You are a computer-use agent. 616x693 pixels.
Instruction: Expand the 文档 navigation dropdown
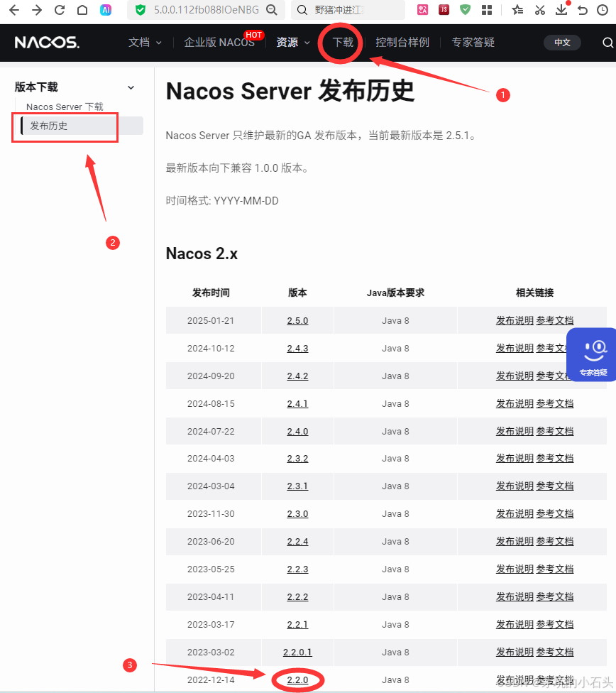[x=145, y=43]
